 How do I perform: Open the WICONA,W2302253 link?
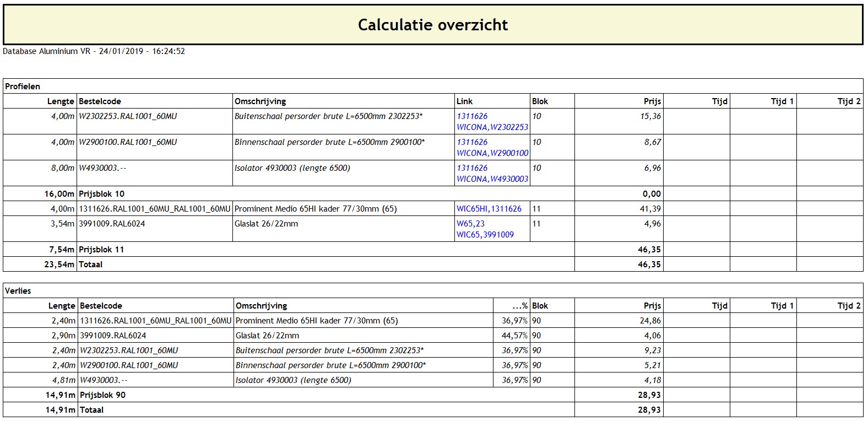[492, 127]
